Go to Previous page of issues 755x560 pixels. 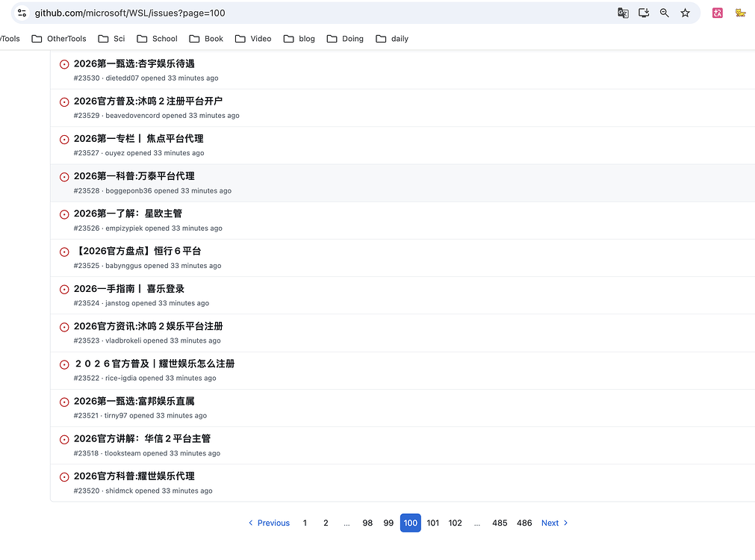pos(269,523)
